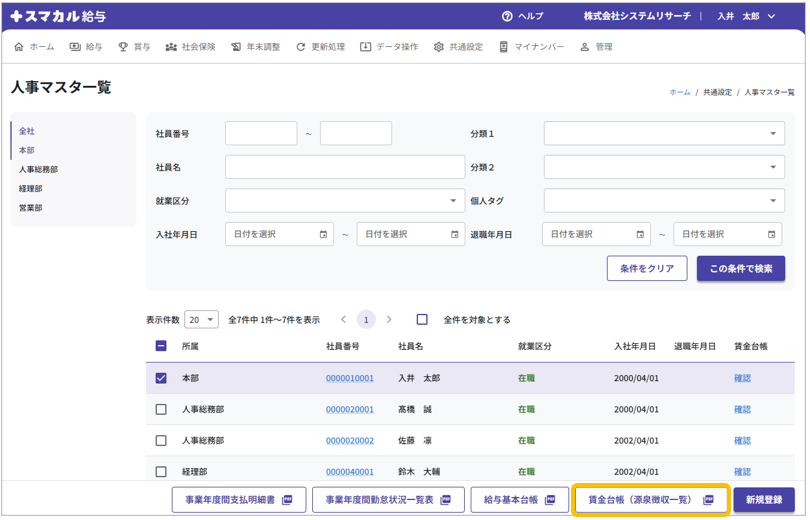The image size is (810, 520).
Task: Click PDF icon on 賃金台帳（源泉徴収一覧）button
Action: pos(708,499)
